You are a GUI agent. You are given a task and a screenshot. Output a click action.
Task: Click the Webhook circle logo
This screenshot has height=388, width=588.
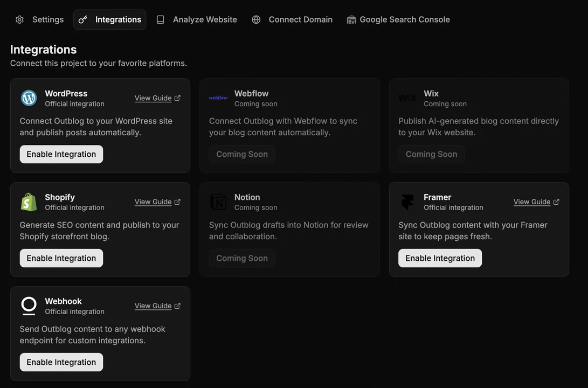[x=29, y=306]
